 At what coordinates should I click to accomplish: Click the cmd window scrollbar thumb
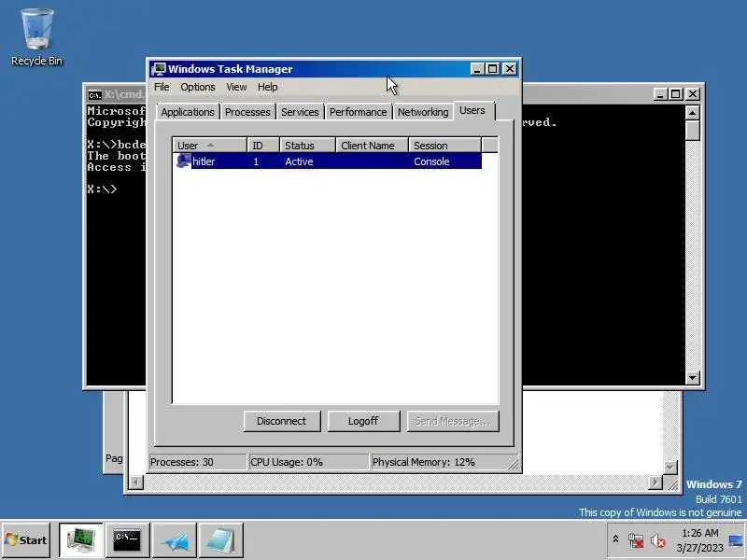pos(692,130)
